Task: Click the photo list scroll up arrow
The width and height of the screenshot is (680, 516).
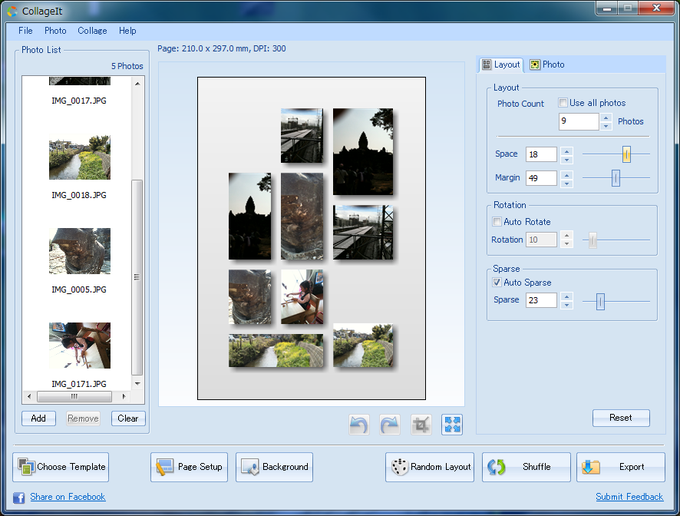Action: [x=137, y=83]
